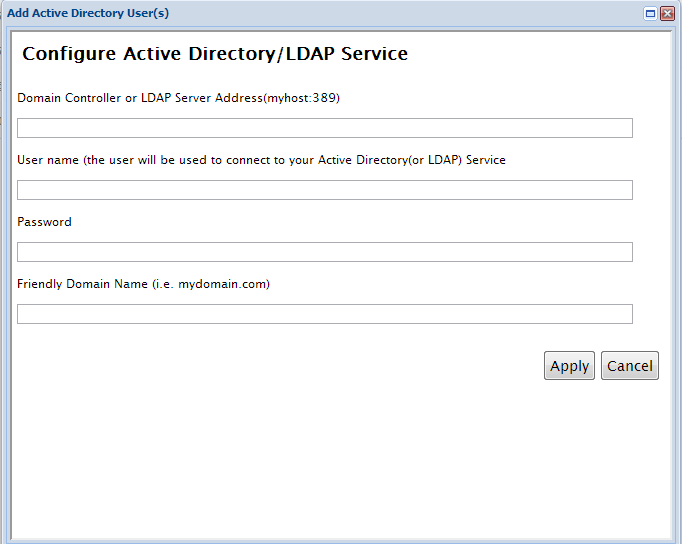Click the Friendly Domain Name label
Image resolution: width=682 pixels, height=544 pixels.
[x=144, y=284]
